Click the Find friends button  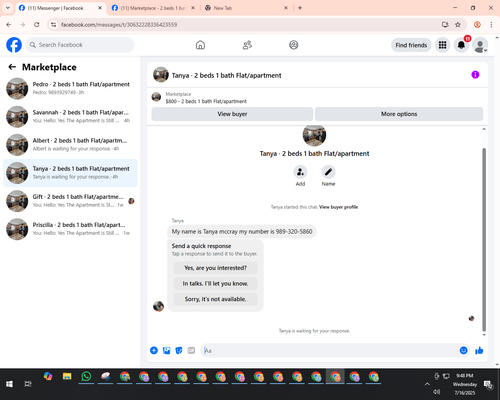click(411, 45)
